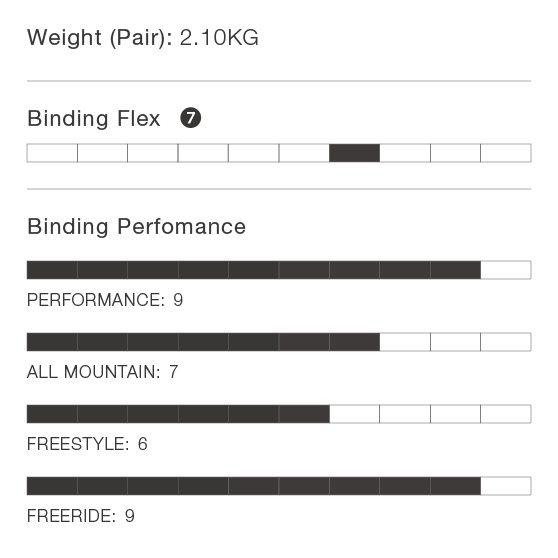Screen dimensions: 558x558
Task: Click the filled portion of Freestyle bar
Action: (x=178, y=414)
